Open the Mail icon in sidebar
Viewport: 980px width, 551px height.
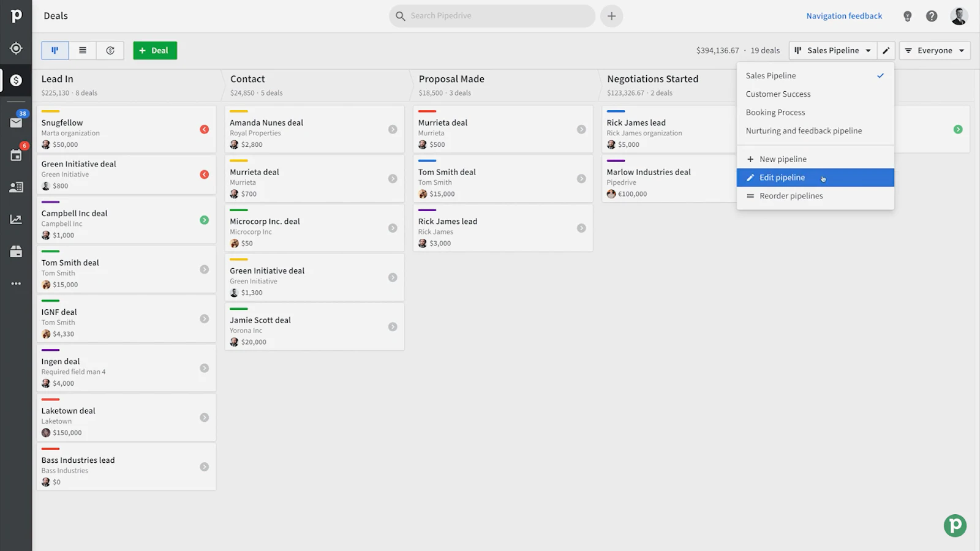click(16, 122)
